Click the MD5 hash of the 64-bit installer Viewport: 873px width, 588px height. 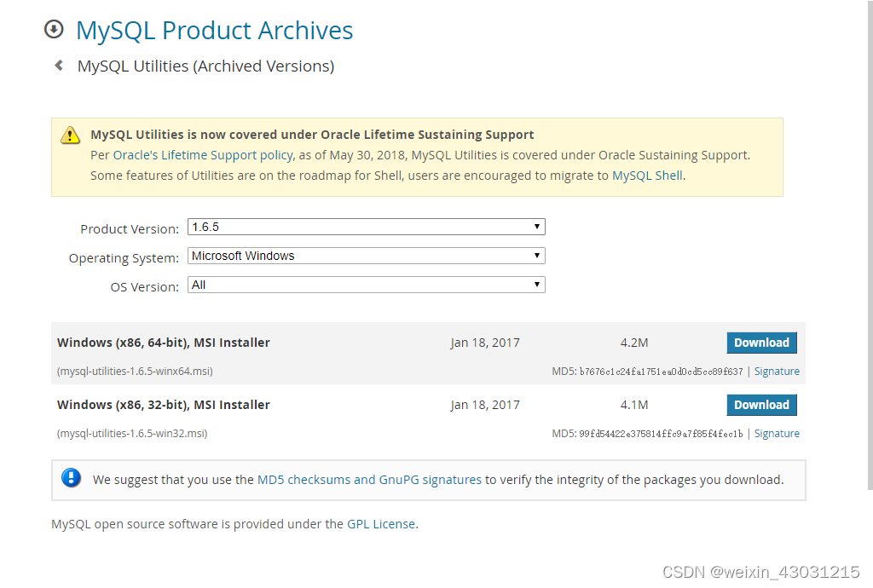click(x=661, y=372)
